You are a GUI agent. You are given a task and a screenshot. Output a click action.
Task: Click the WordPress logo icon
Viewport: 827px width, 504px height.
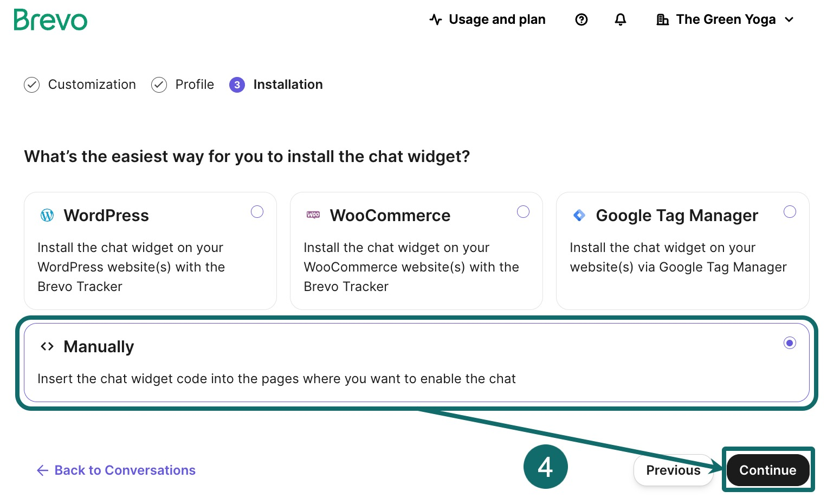pyautogui.click(x=47, y=215)
